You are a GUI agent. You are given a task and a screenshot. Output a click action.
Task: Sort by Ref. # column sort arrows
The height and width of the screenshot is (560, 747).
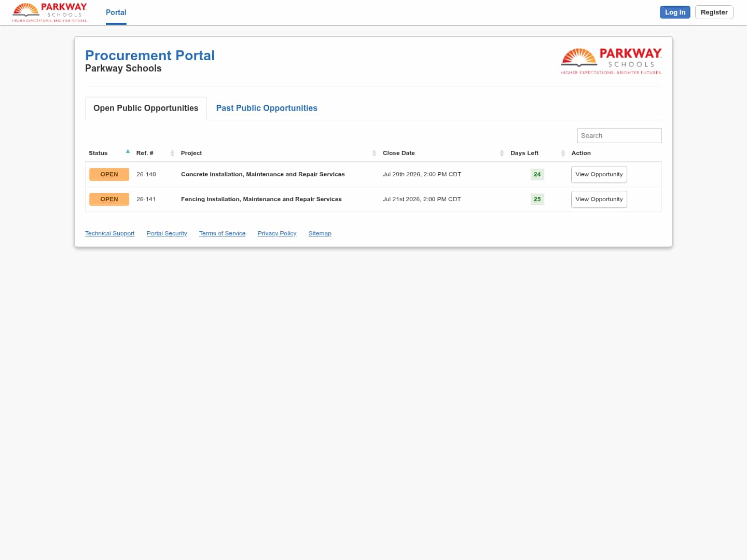(x=172, y=153)
